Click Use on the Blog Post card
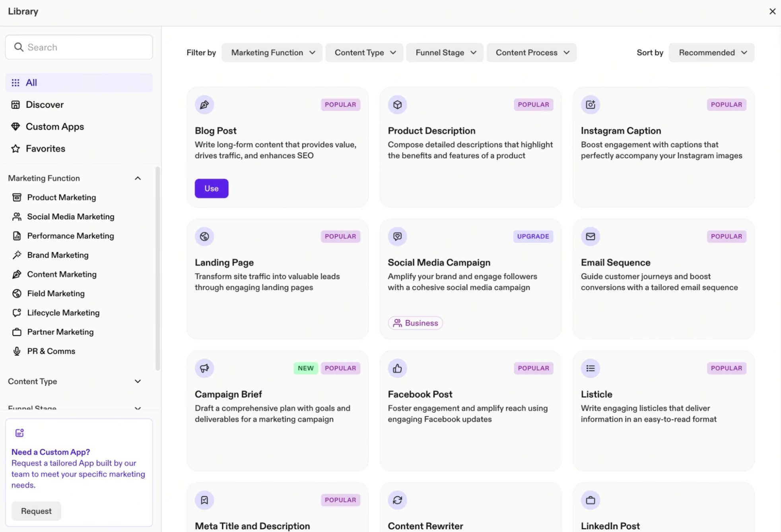Screen dimensions: 781x532 pos(212,188)
